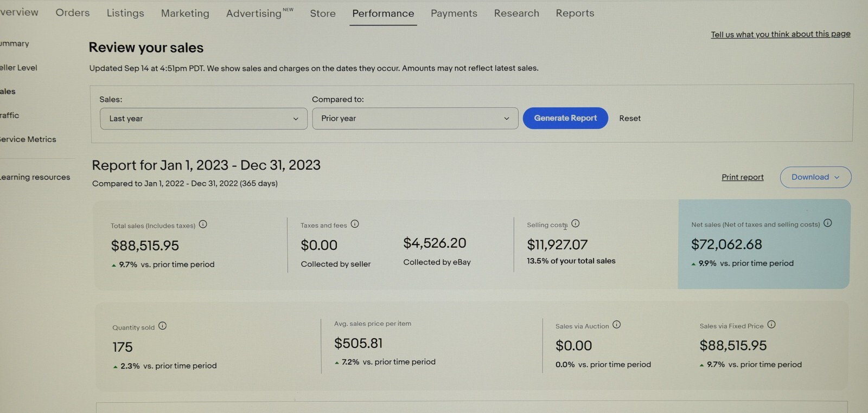This screenshot has height=413, width=868.
Task: Open the Download options dropdown
Action: point(815,177)
